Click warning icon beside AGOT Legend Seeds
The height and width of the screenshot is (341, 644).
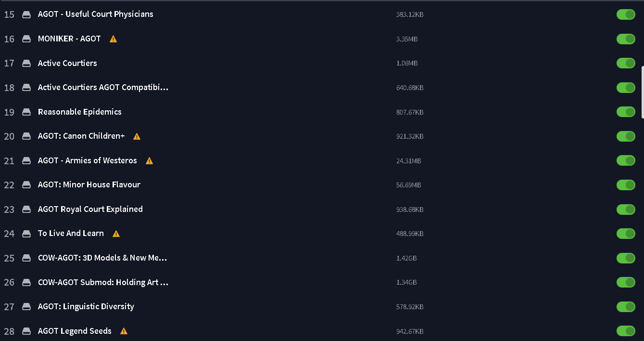coord(124,331)
